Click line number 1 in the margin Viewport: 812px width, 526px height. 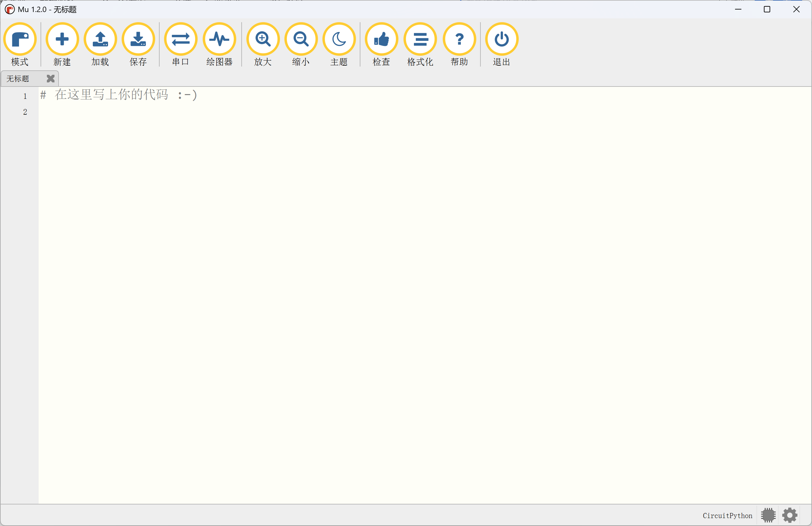(x=25, y=96)
